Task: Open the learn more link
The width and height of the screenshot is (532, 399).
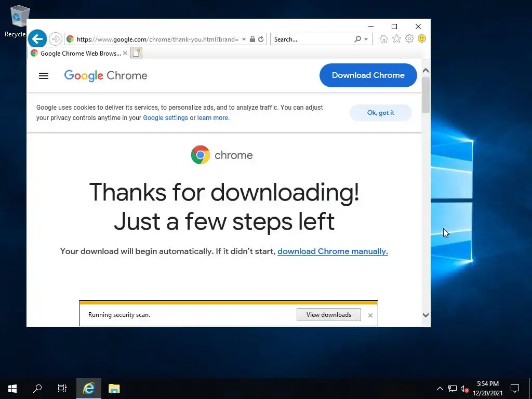Action: point(212,118)
